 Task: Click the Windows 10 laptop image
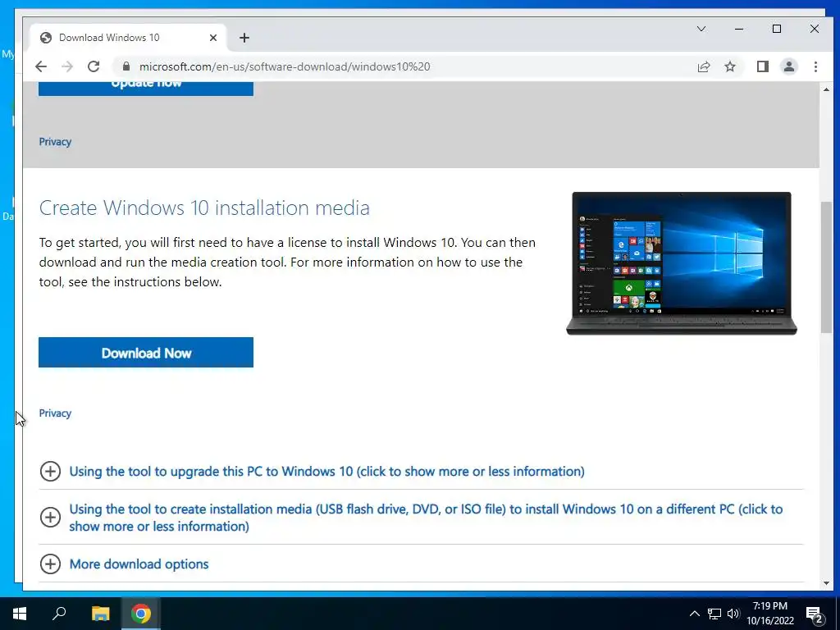(682, 263)
